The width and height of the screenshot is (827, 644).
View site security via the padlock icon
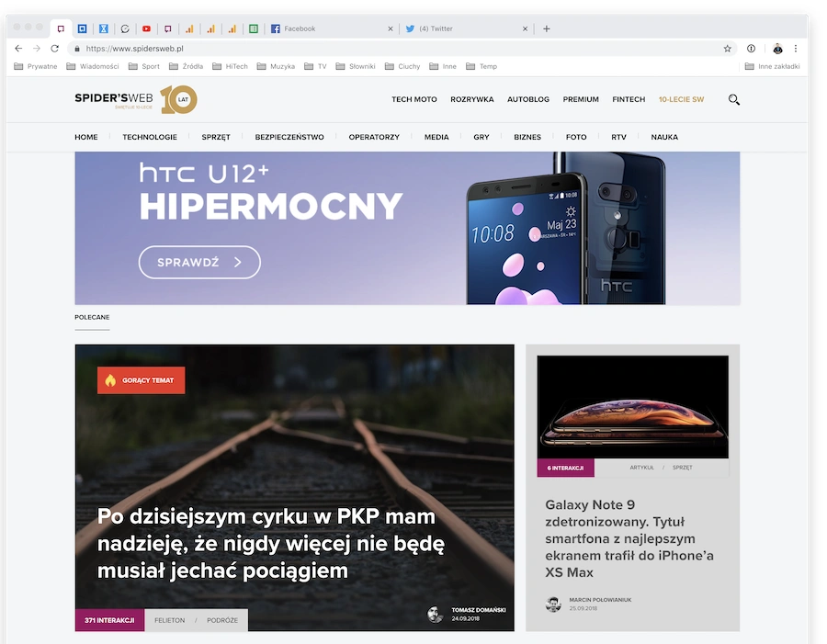pyautogui.click(x=77, y=49)
